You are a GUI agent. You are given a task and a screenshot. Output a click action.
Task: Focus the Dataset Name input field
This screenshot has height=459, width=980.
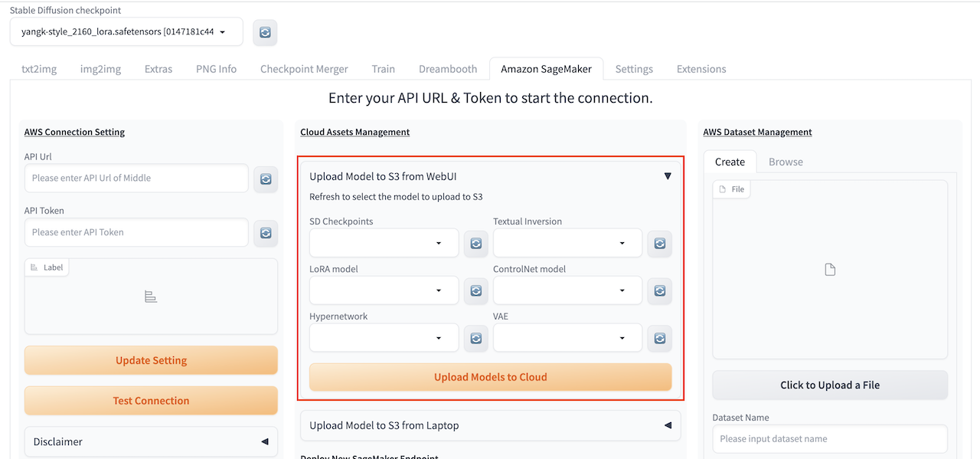pos(830,439)
